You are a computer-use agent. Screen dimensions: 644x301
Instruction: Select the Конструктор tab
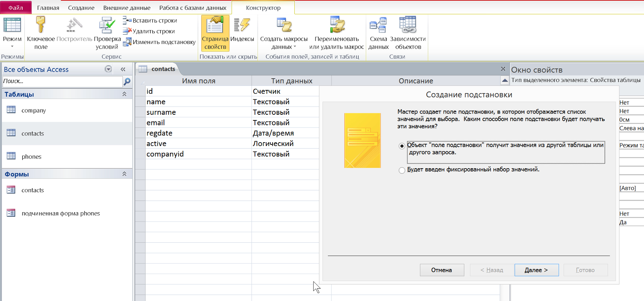pos(263,8)
